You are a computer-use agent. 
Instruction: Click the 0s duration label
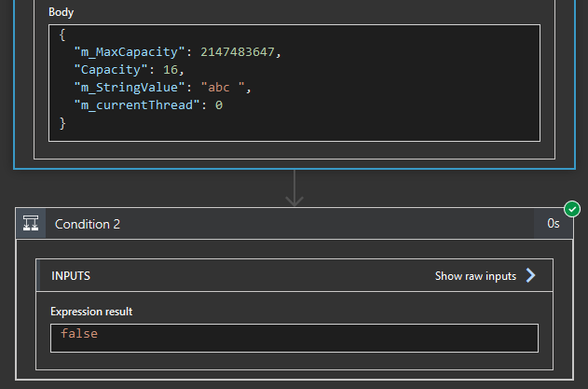pyautogui.click(x=554, y=224)
